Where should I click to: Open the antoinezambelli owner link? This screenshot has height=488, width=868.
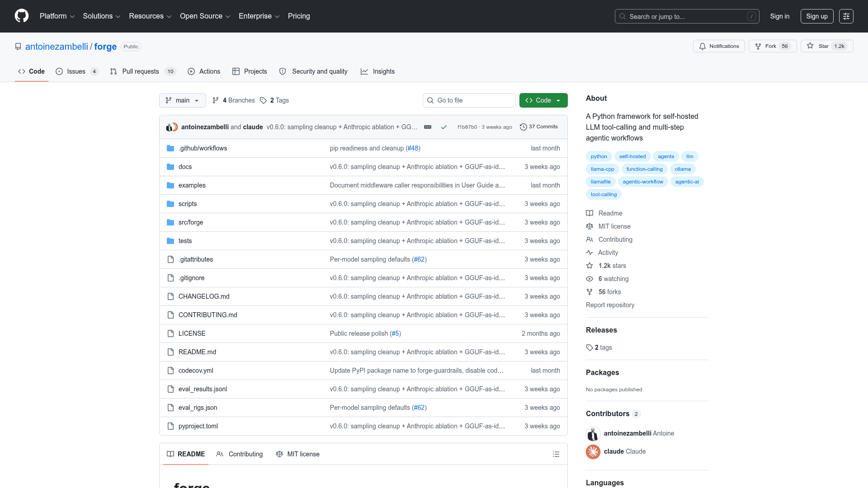(57, 47)
